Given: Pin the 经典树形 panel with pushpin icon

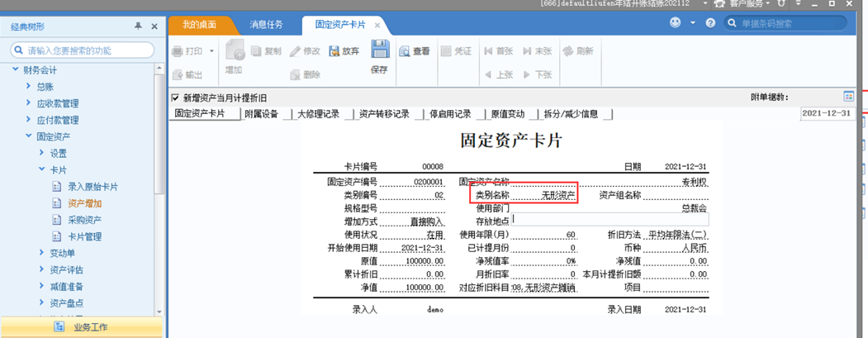Looking at the screenshot, I should coord(139,26).
